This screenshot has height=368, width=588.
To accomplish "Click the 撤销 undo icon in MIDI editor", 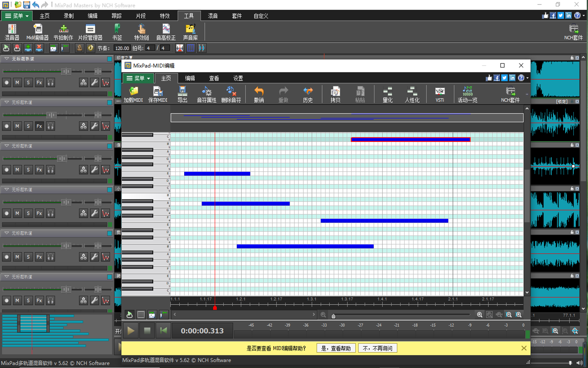I will pyautogui.click(x=259, y=94).
